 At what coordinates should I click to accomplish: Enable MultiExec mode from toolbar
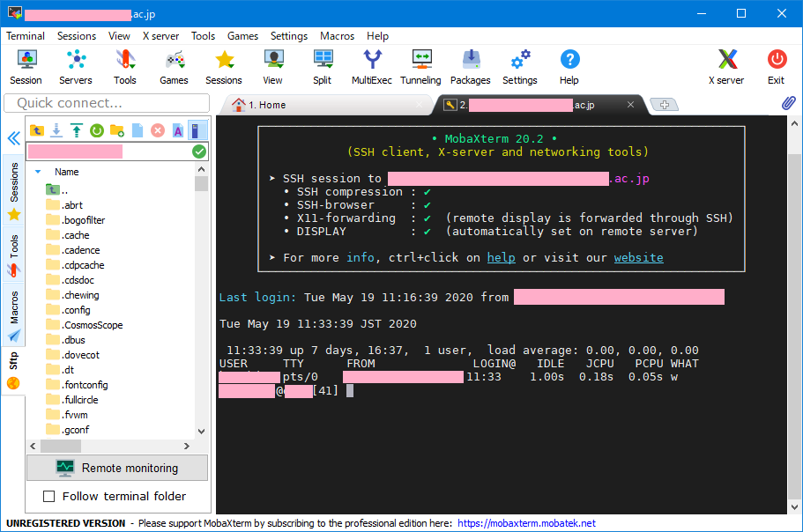pyautogui.click(x=372, y=67)
